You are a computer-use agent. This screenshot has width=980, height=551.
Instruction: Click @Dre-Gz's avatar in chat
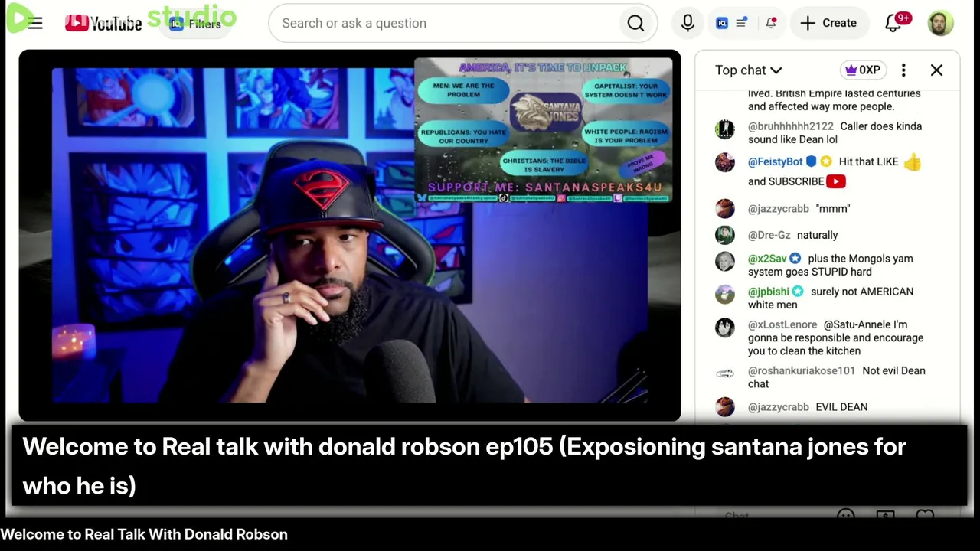tap(725, 235)
